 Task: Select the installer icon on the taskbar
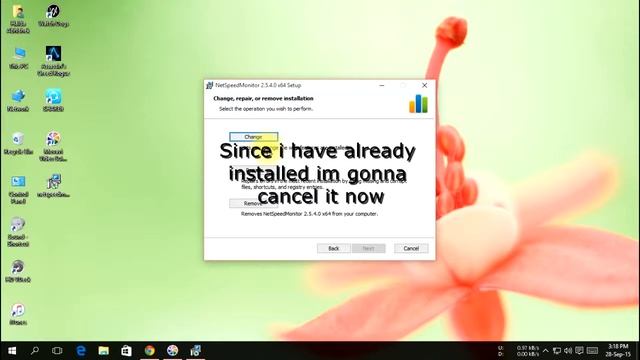pyautogui.click(x=196, y=351)
